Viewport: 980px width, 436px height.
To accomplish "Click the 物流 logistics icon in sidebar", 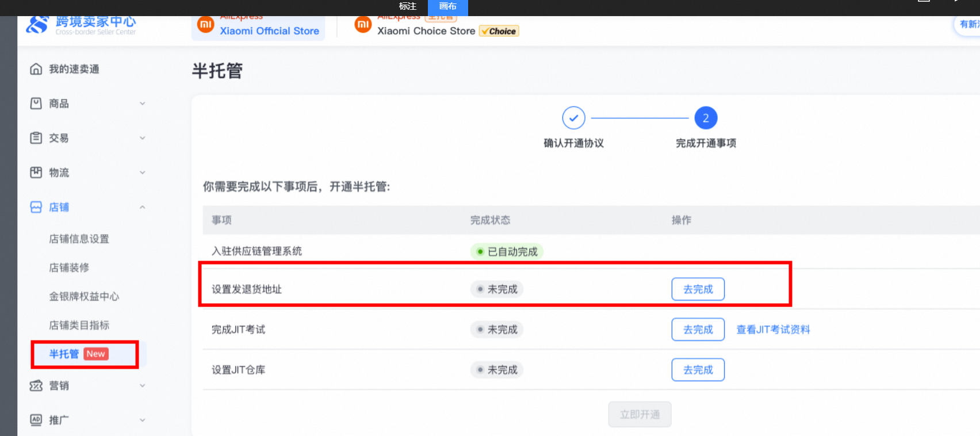I will pos(36,173).
